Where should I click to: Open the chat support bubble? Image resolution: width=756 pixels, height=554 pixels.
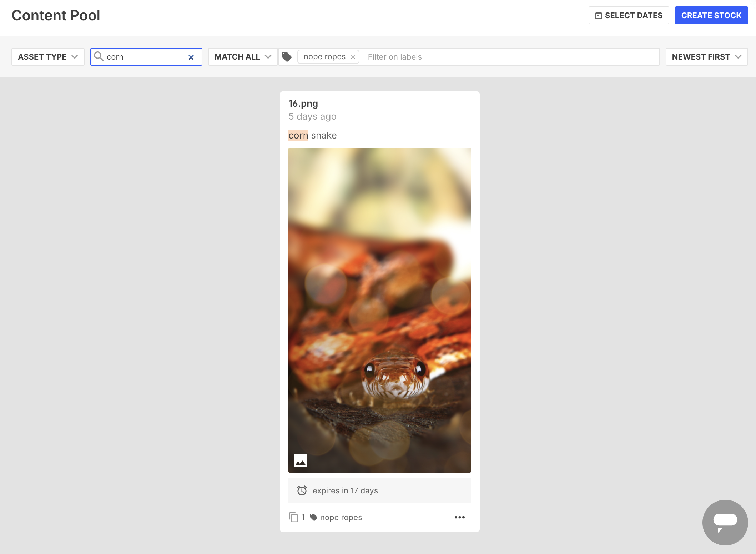point(725,522)
